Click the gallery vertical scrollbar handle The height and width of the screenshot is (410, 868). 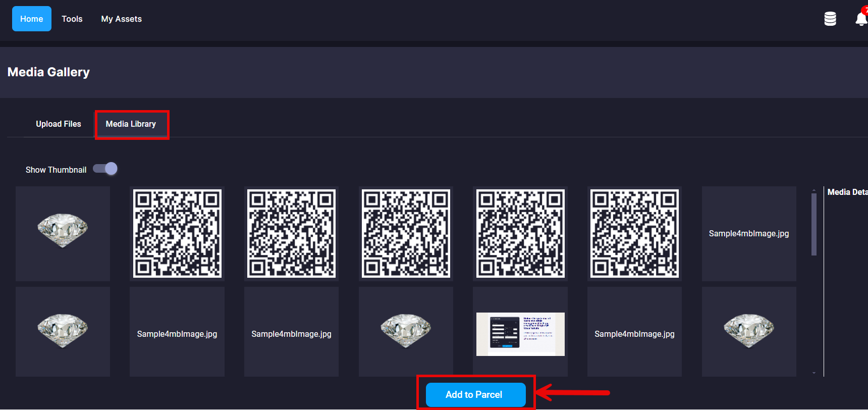pyautogui.click(x=814, y=224)
